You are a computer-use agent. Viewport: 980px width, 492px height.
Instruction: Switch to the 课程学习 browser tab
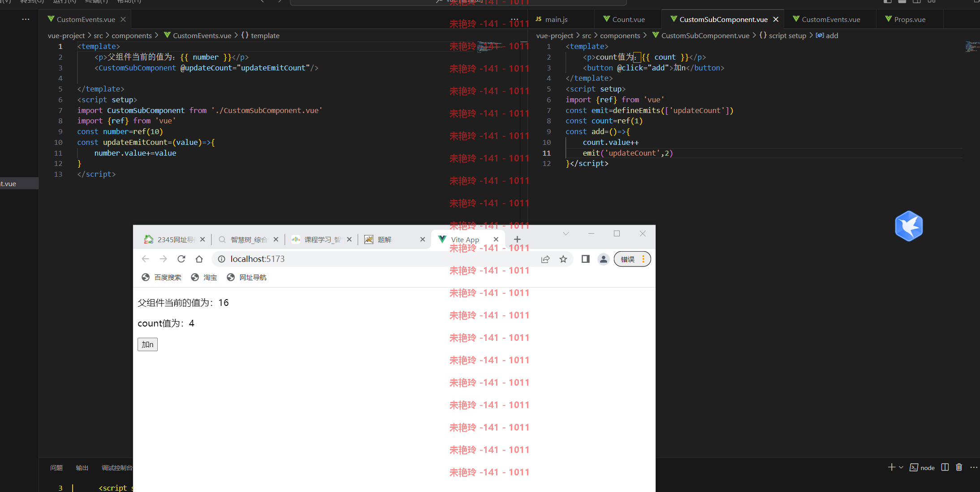point(322,239)
